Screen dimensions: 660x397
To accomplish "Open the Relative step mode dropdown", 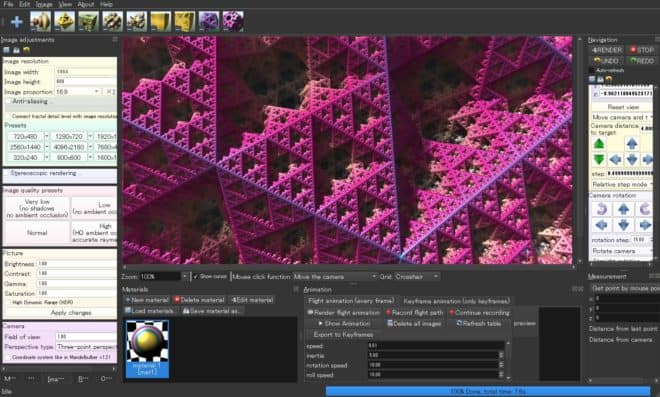I will coord(622,184).
